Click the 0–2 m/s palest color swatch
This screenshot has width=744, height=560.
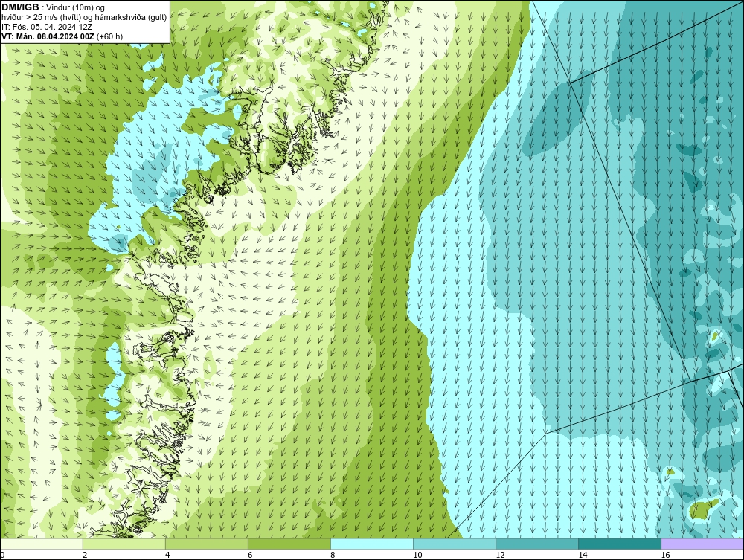42,544
